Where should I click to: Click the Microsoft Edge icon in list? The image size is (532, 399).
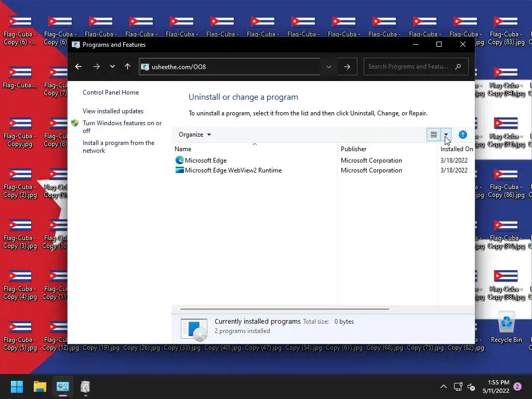179,160
